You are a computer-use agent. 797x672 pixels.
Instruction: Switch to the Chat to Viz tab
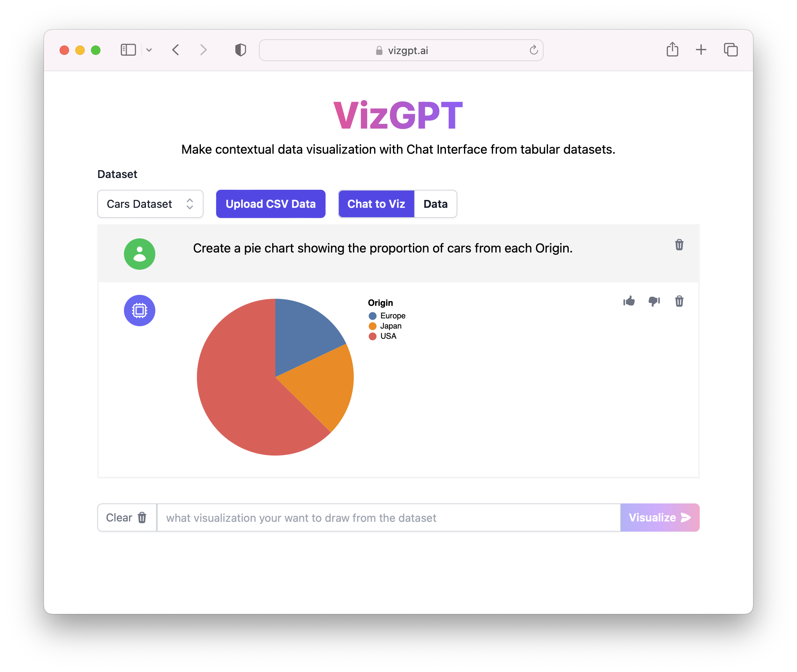click(376, 203)
